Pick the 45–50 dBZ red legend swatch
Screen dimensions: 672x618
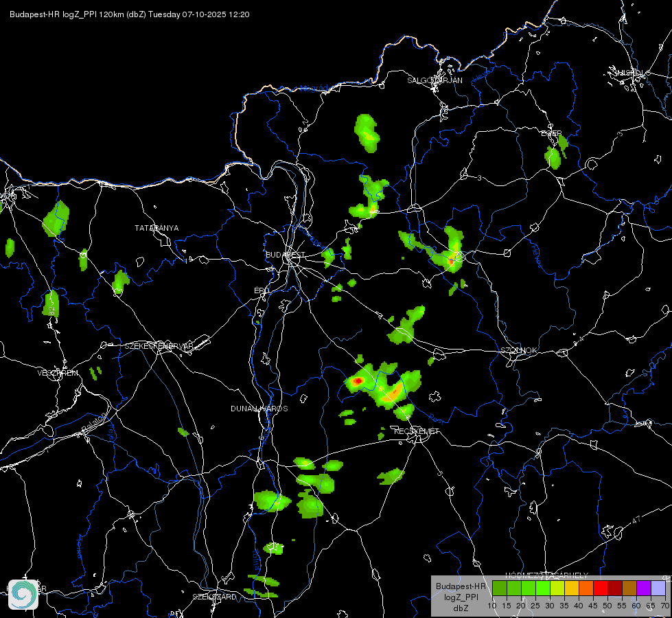(x=601, y=588)
